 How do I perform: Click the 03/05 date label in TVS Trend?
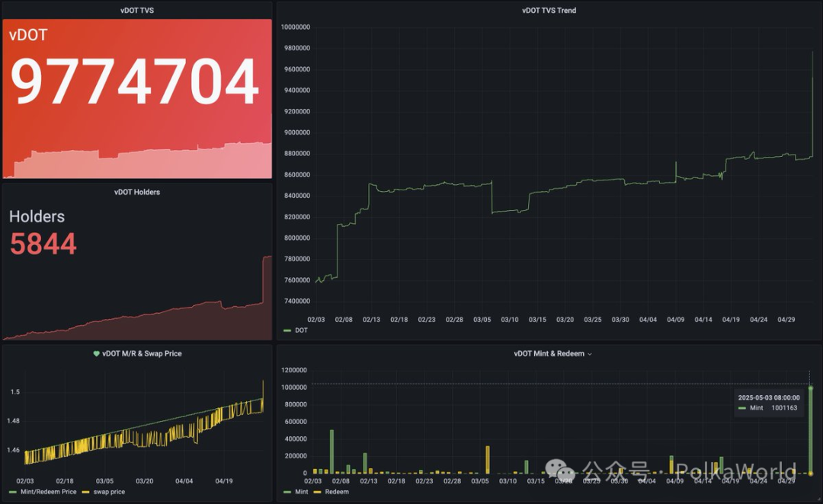(x=482, y=320)
